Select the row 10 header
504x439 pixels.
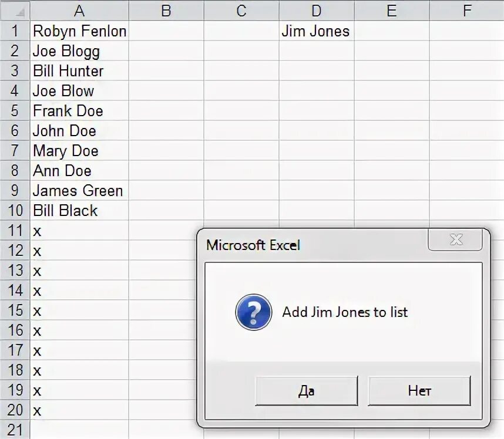(15, 210)
